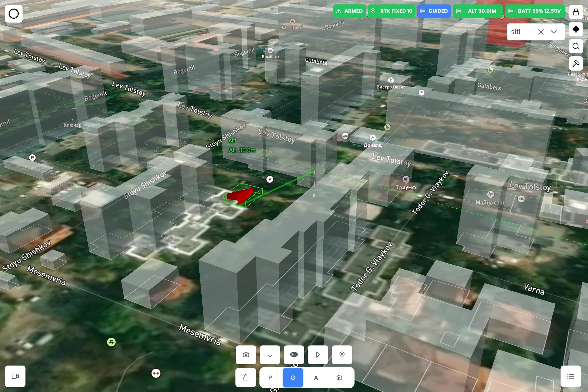Image resolution: width=588 pixels, height=392 pixels.
Task: Toggle the top-right padlock lock
Action: coord(576,12)
